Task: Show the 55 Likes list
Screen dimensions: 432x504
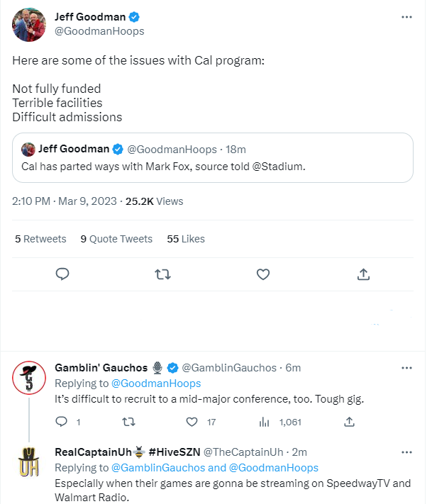Action: tap(186, 239)
